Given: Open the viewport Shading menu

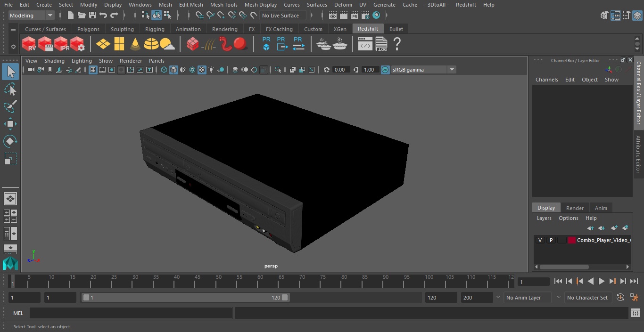Looking at the screenshot, I should coord(54,61).
